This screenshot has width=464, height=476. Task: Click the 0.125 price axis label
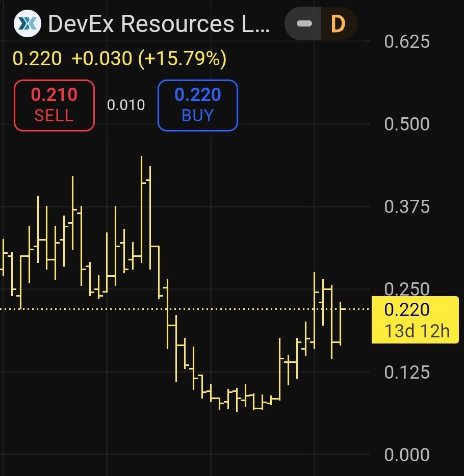coord(407,372)
